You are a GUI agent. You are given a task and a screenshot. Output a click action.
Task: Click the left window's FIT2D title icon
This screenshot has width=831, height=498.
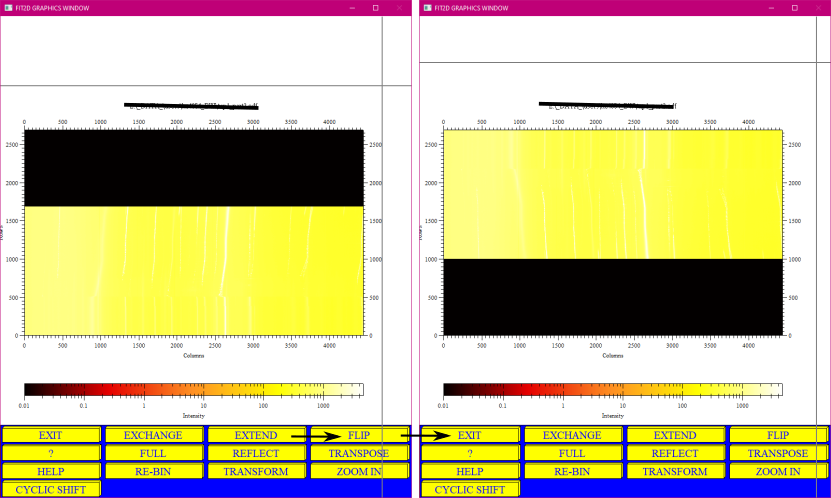8,8
